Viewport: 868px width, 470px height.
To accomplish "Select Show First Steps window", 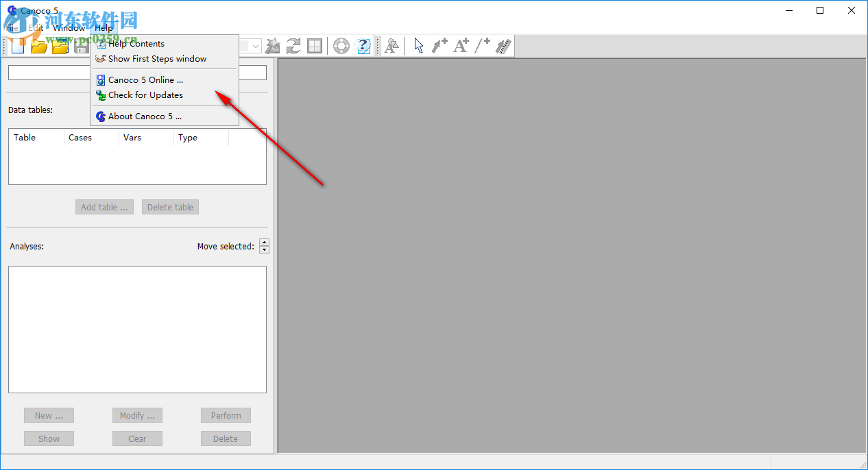I will (165, 59).
